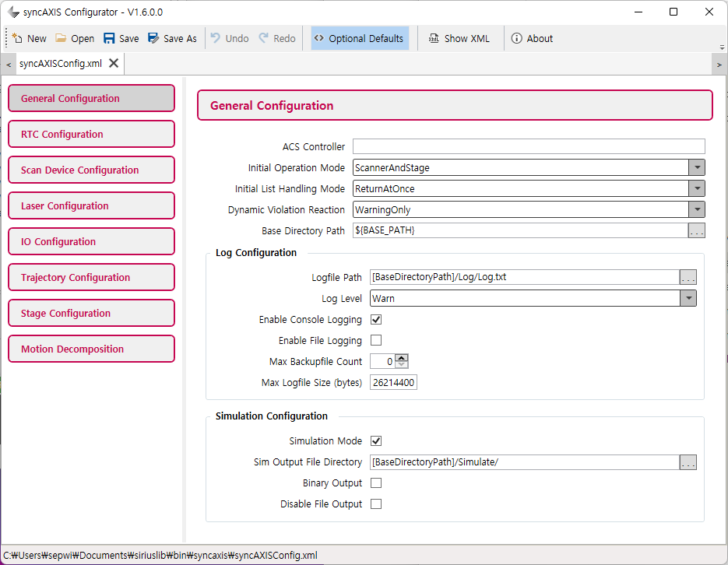The height and width of the screenshot is (565, 728).
Task: Click the Redo arrow icon
Action: pyautogui.click(x=264, y=38)
